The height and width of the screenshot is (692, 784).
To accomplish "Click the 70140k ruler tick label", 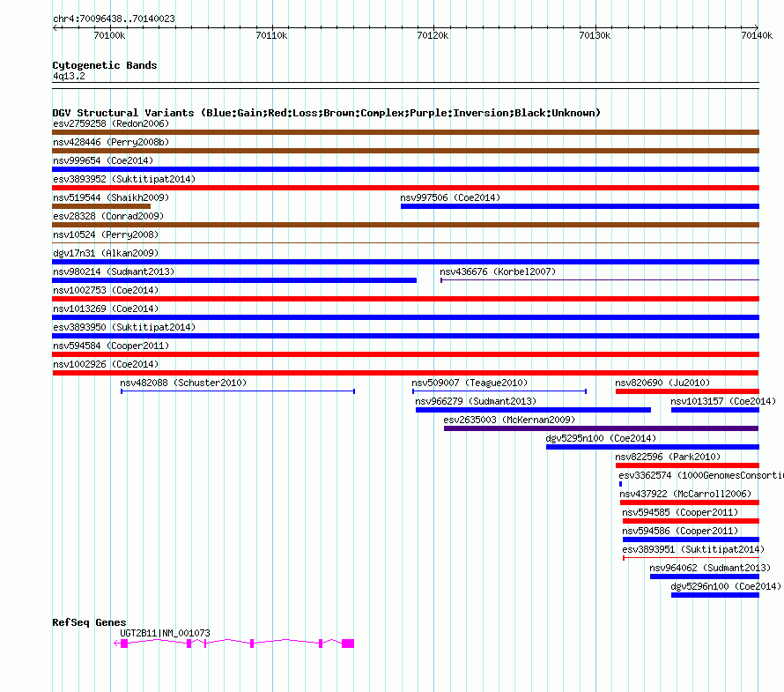I will coord(757,35).
